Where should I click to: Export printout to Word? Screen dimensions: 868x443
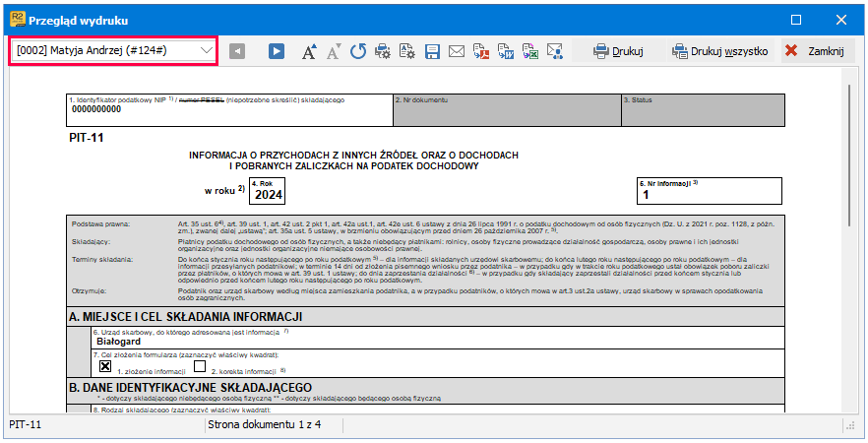click(506, 51)
